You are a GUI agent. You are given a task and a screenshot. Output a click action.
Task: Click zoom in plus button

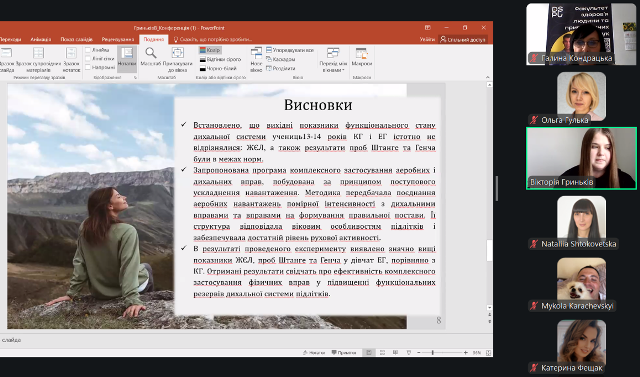tap(466, 353)
